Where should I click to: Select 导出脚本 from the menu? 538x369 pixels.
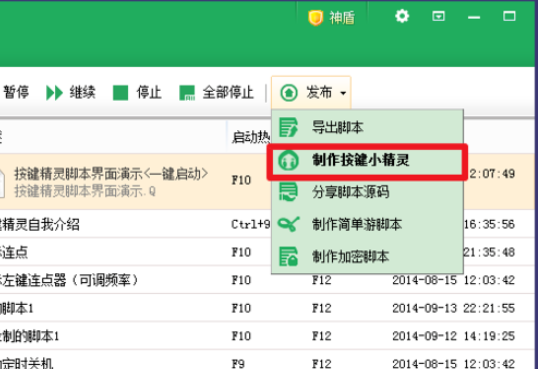click(x=367, y=127)
